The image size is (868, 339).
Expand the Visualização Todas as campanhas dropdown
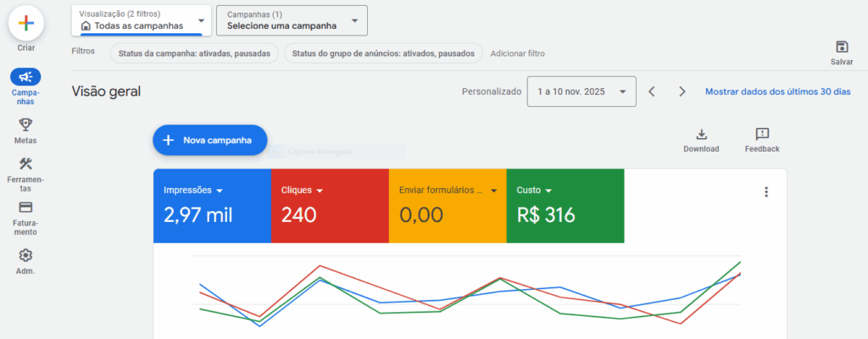coord(141,20)
